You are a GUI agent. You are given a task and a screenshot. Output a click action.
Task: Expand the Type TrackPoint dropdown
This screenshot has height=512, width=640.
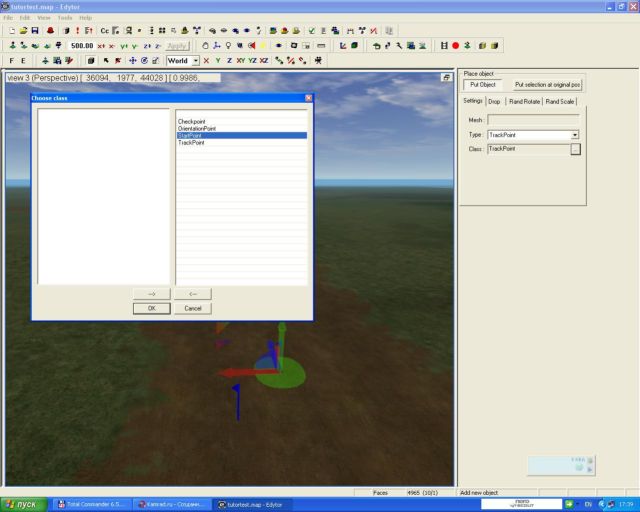(x=575, y=134)
